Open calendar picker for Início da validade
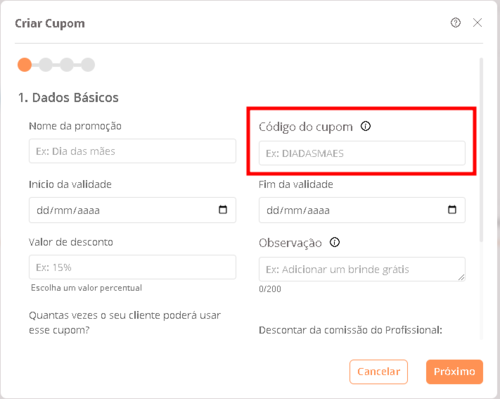The height and width of the screenshot is (399, 500). (x=223, y=210)
